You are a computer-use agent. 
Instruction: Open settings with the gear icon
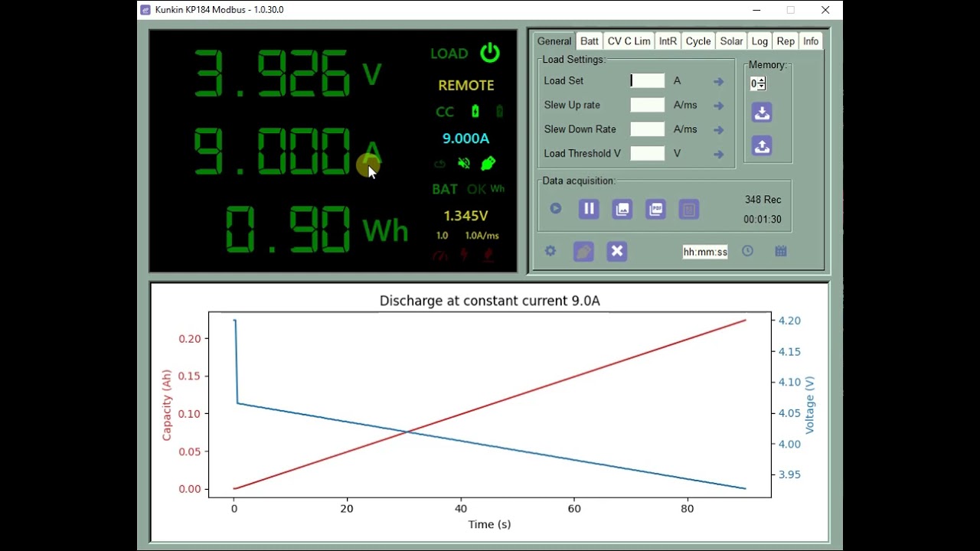click(x=550, y=251)
